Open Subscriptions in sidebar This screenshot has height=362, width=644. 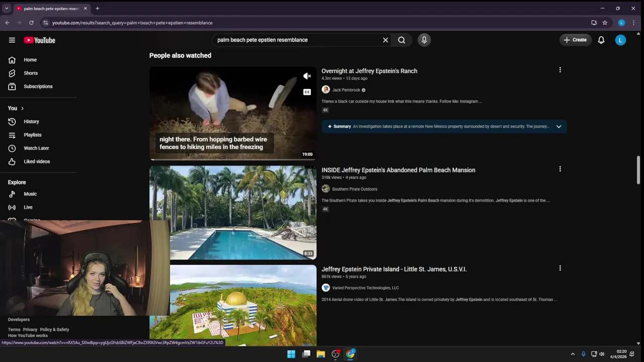click(38, 86)
